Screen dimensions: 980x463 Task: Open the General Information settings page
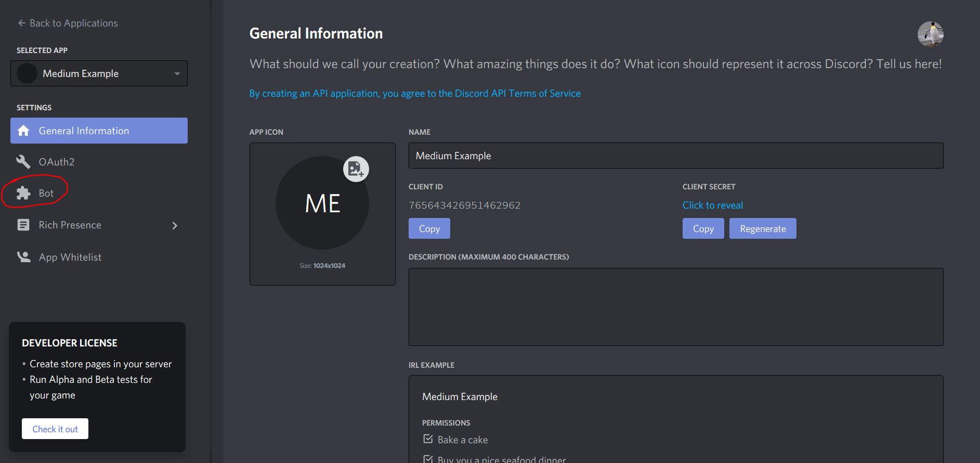[99, 131]
